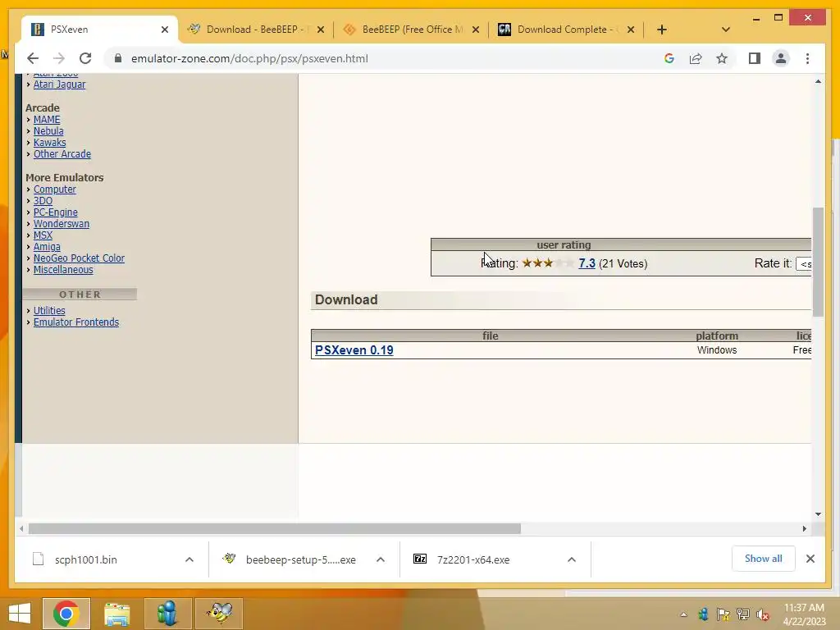This screenshot has height=630, width=840.
Task: Open the Miscellaneous link
Action: tap(63, 269)
